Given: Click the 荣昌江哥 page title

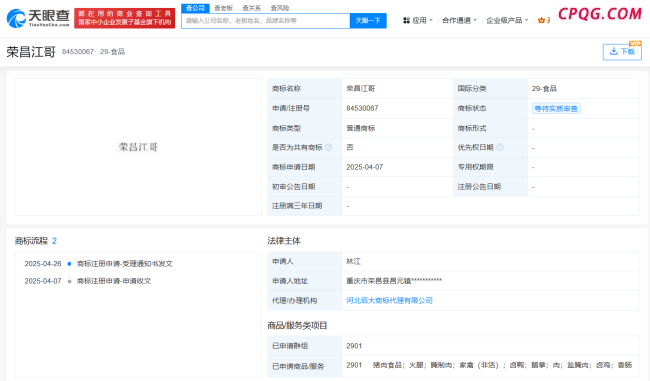Looking at the screenshot, I should click(31, 52).
